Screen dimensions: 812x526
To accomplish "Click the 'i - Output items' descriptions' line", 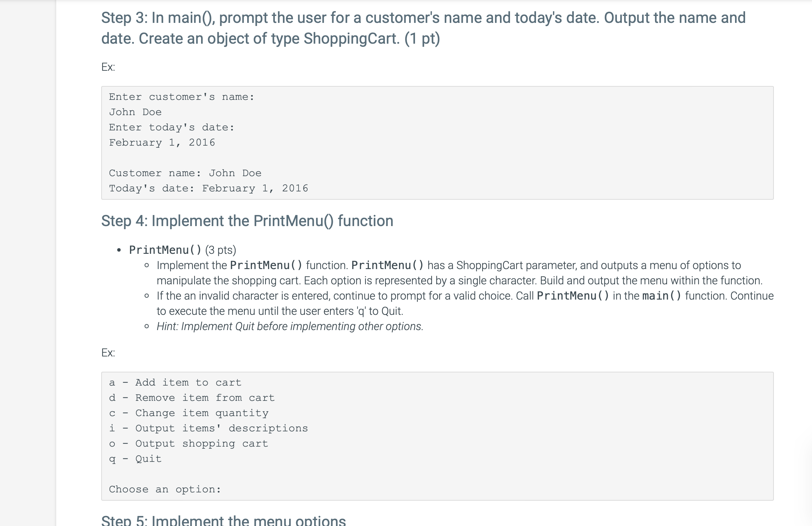I will click(208, 428).
